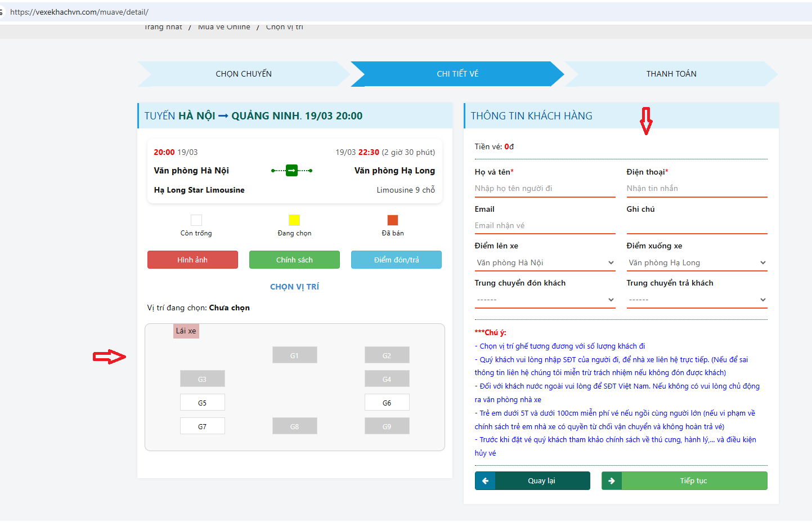The height and width of the screenshot is (530, 812).
Task: Click the red right-pointing arrow annotation
Action: [109, 357]
